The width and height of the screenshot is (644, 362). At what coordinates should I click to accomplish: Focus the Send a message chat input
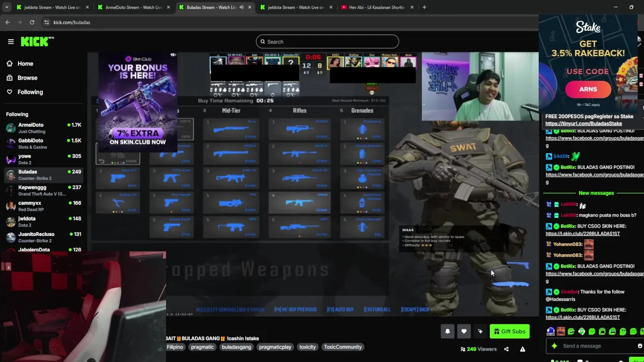coord(594,346)
